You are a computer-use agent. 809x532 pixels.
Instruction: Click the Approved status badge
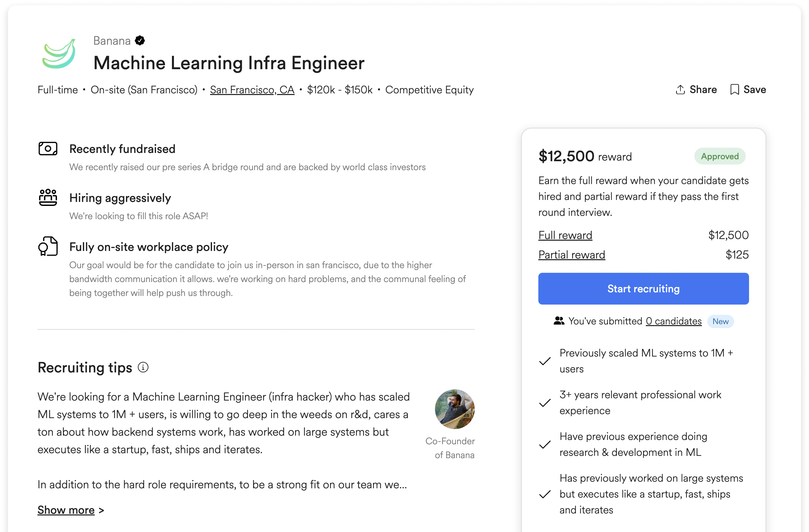(720, 156)
